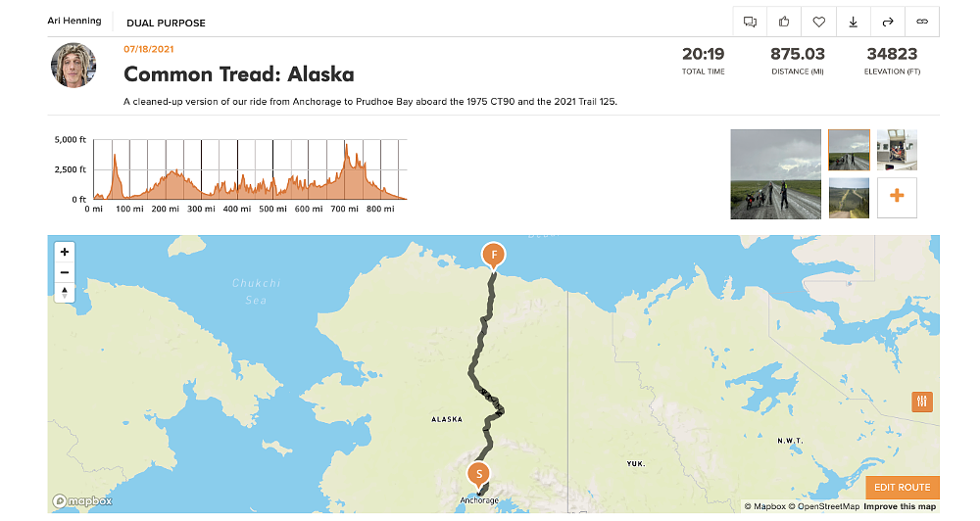
Task: Download the route file
Action: [854, 22]
